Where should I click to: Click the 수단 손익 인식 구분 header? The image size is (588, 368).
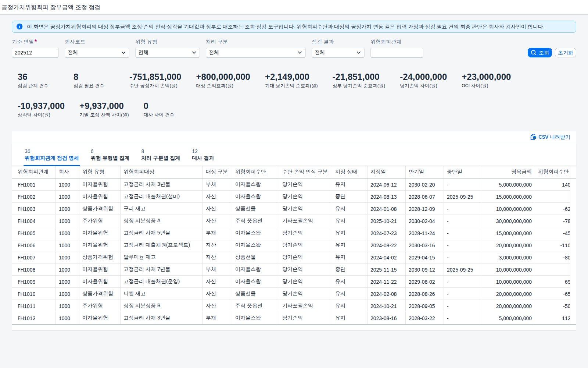tap(305, 172)
